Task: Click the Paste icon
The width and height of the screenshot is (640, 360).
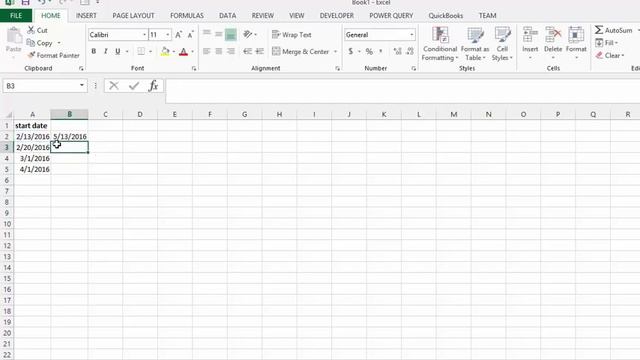Action: (13, 37)
